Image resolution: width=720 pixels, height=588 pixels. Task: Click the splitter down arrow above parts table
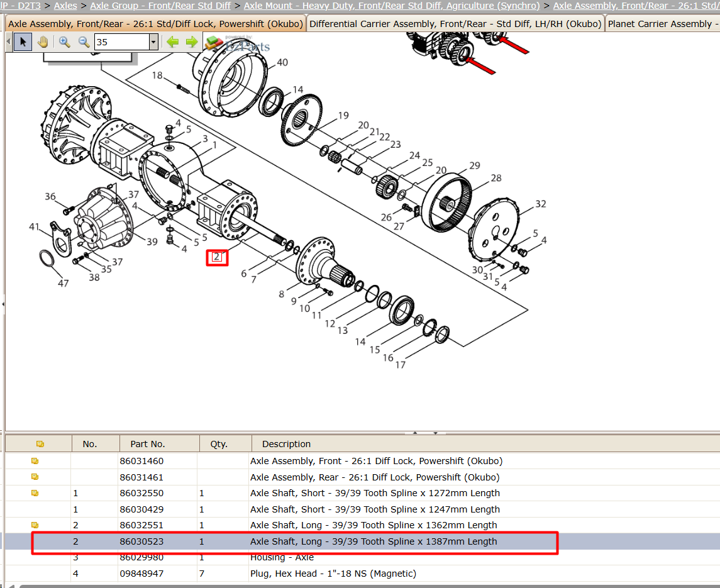tap(435, 433)
